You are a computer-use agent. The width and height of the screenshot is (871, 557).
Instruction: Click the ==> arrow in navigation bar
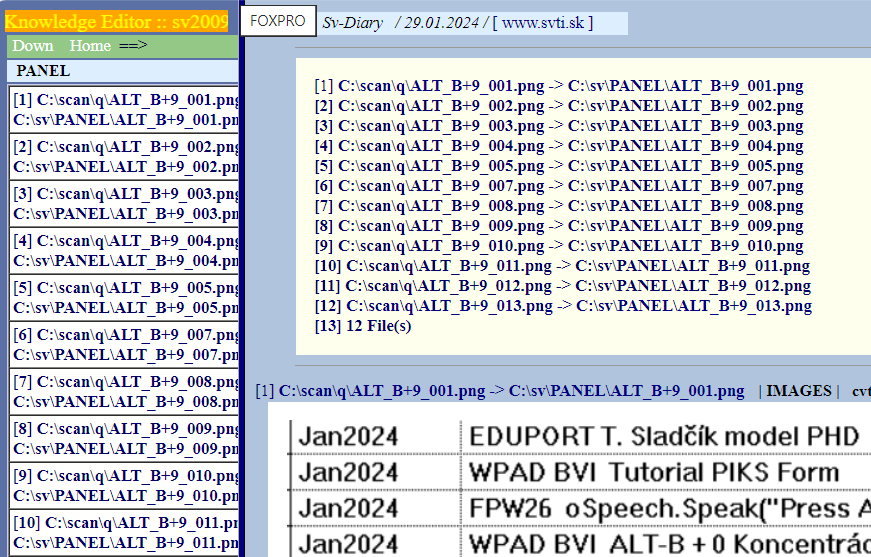[133, 46]
